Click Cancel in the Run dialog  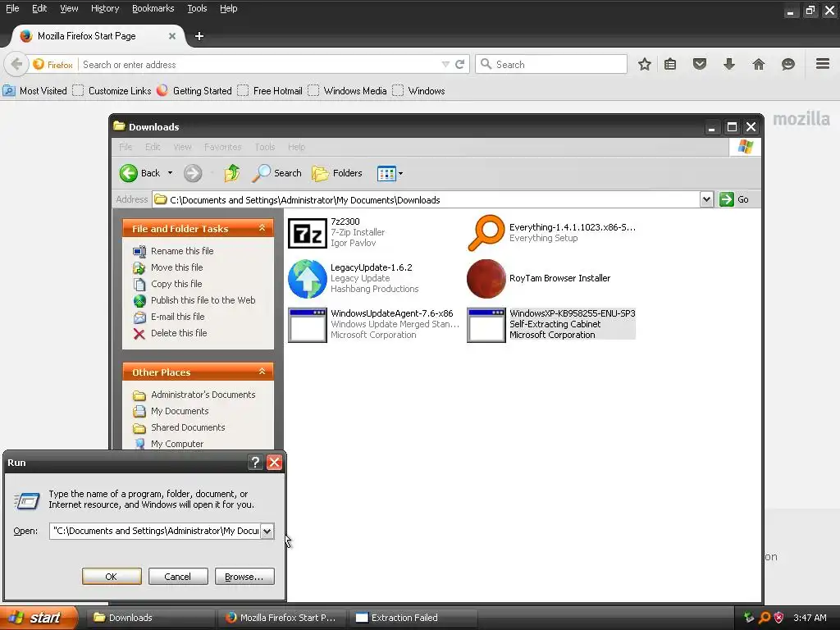pos(177,577)
